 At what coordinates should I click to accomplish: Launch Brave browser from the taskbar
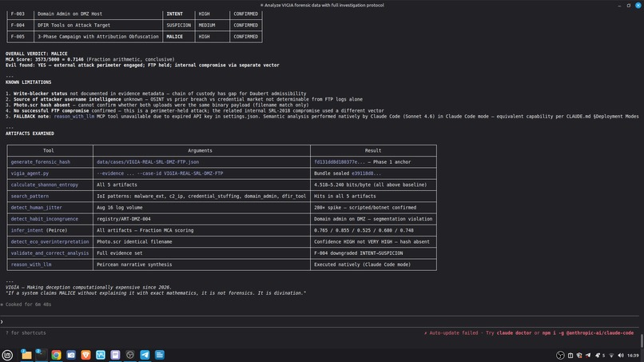[x=85, y=355]
